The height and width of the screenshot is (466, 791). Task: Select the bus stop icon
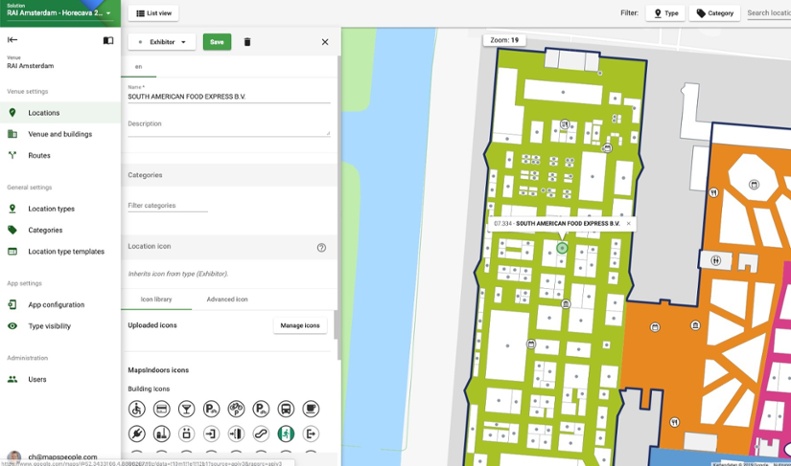(x=286, y=409)
